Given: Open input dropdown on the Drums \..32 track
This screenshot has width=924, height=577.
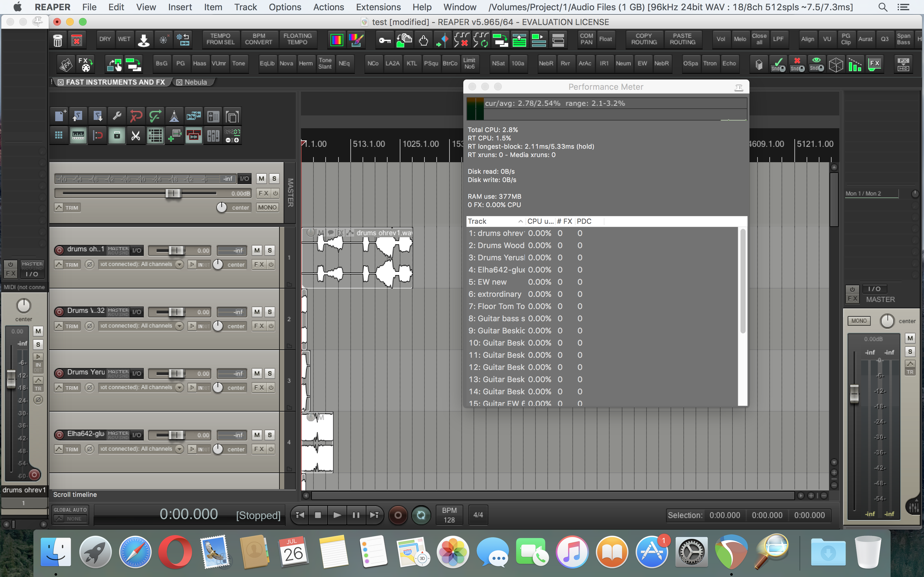Looking at the screenshot, I should (x=179, y=326).
